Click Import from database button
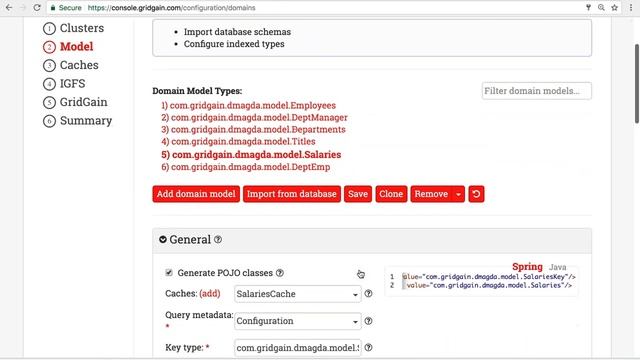 (292, 194)
